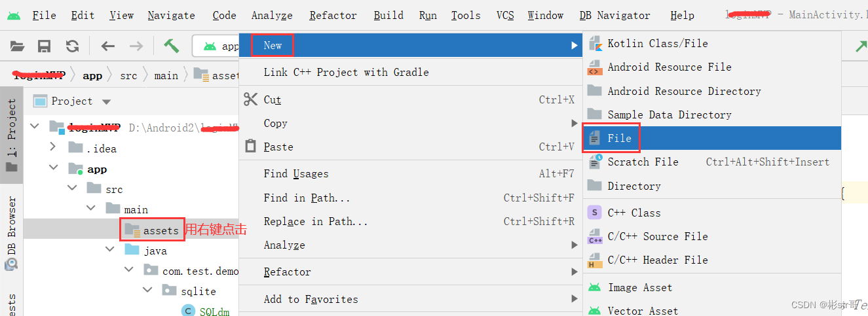Click the scissors icon beside Cut

point(251,99)
